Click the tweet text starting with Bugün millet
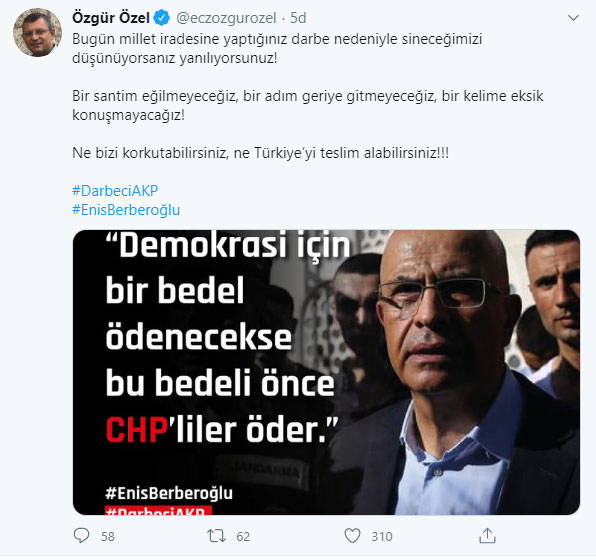Screen dimensions: 596x560 pyautogui.click(x=277, y=49)
